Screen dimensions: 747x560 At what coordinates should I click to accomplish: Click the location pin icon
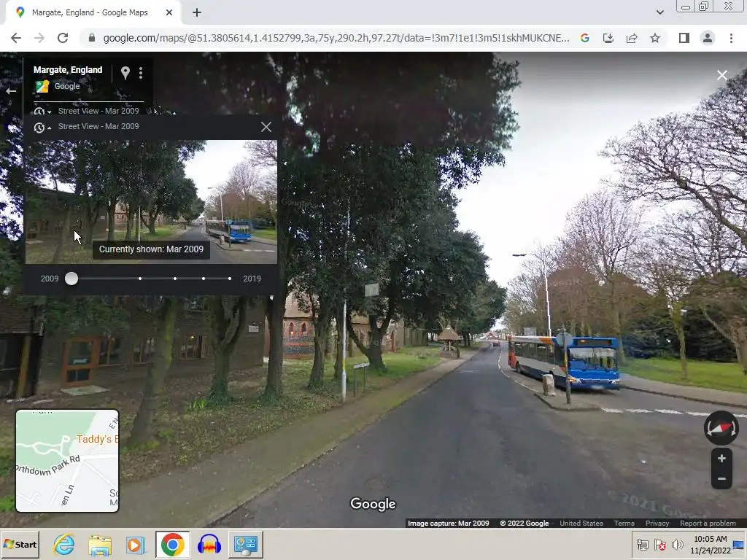tap(125, 73)
